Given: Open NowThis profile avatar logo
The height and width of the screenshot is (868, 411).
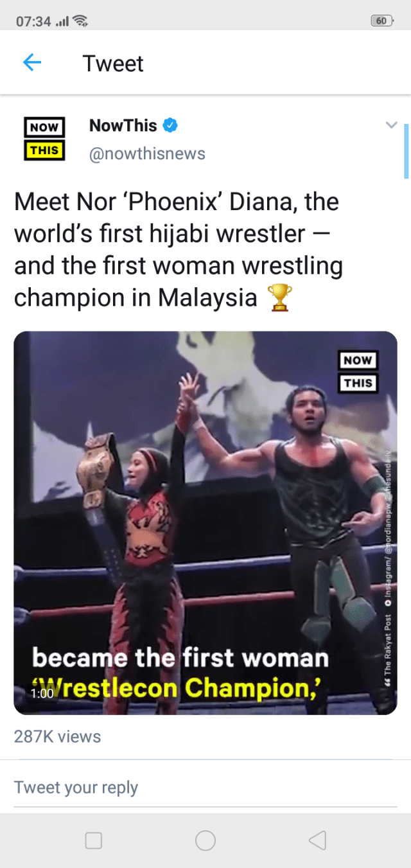Looking at the screenshot, I should pyautogui.click(x=44, y=138).
